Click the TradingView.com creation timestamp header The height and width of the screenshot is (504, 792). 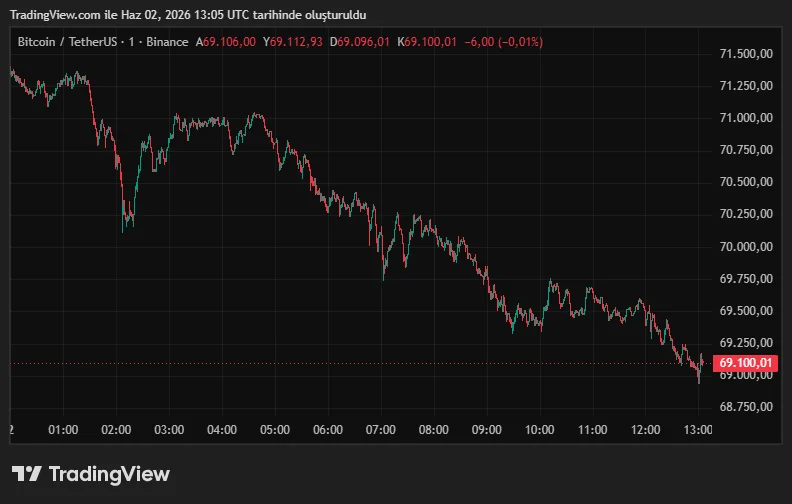click(188, 15)
